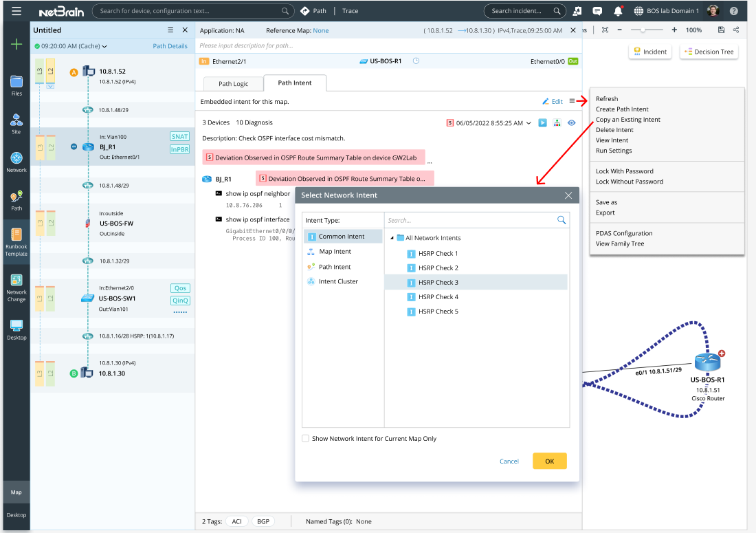Viewport: 756px width, 533px height.
Task: Open BOS lab Domain 1 selector
Action: (667, 10)
